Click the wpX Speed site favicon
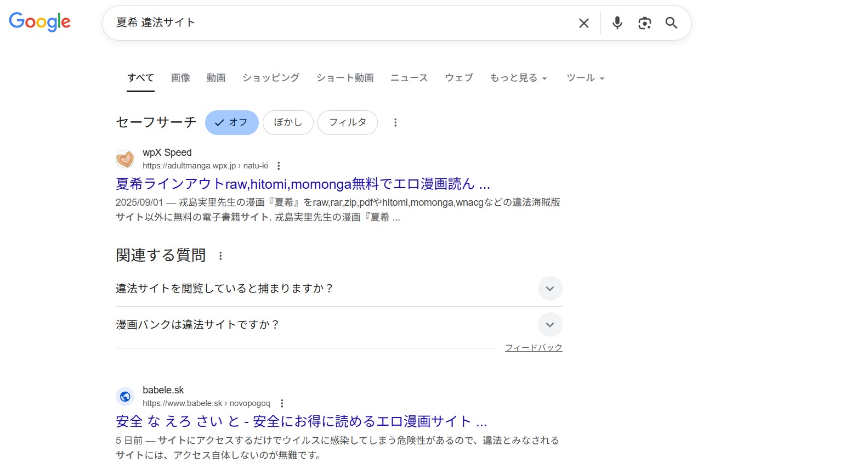This screenshot has height=468, width=868. coord(125,159)
